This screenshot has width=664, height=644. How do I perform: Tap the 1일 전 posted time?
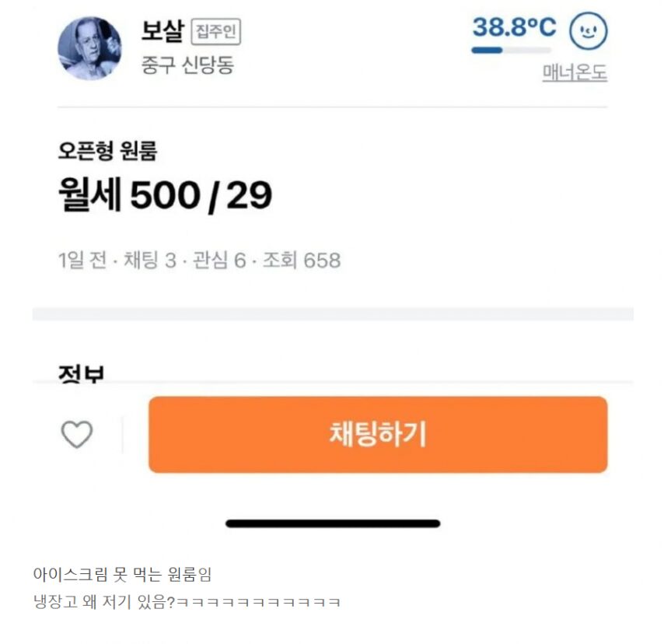pos(81,260)
